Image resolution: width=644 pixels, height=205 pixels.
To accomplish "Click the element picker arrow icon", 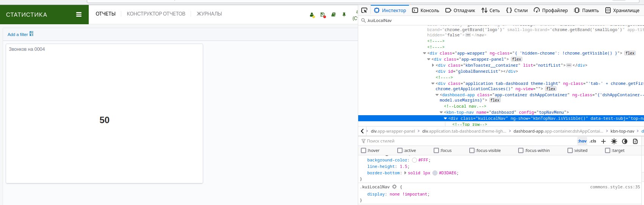I will click(x=364, y=10).
